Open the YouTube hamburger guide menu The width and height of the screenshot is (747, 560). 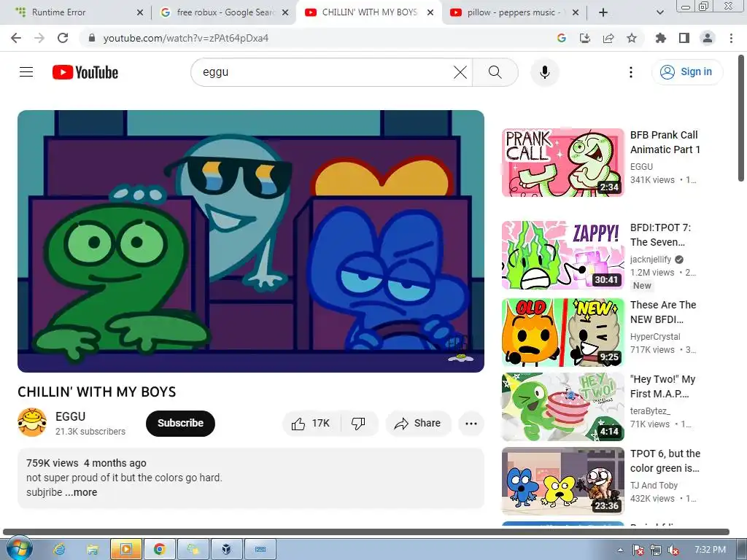26,72
